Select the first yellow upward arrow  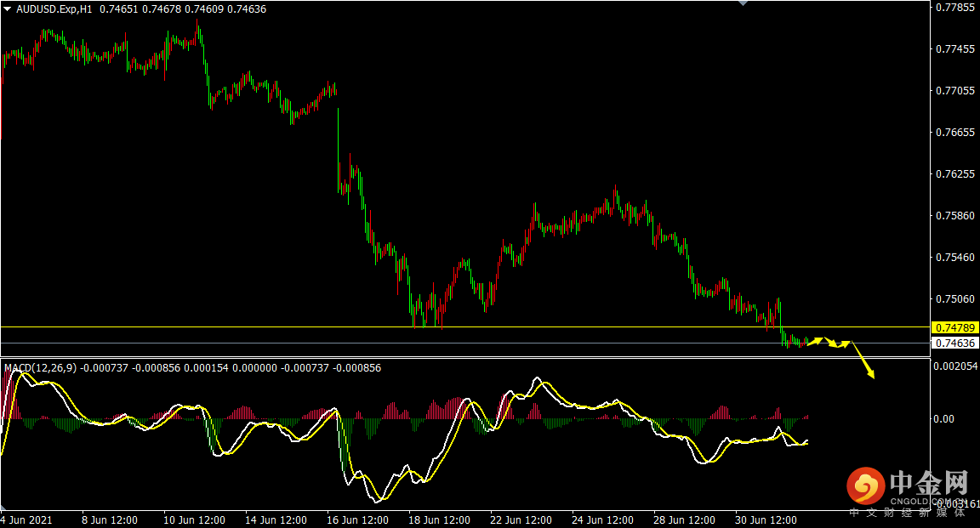coord(815,341)
